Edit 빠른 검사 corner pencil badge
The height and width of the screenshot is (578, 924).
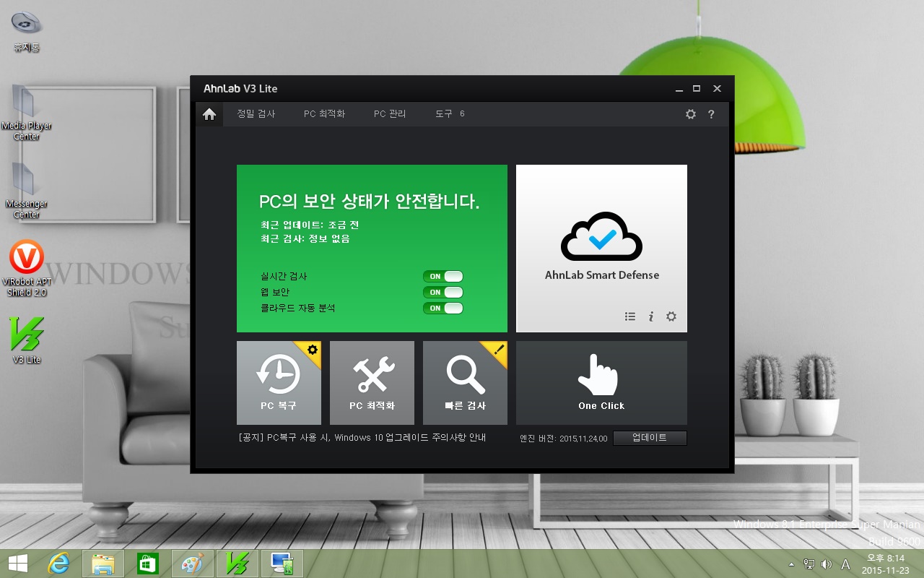tap(499, 350)
